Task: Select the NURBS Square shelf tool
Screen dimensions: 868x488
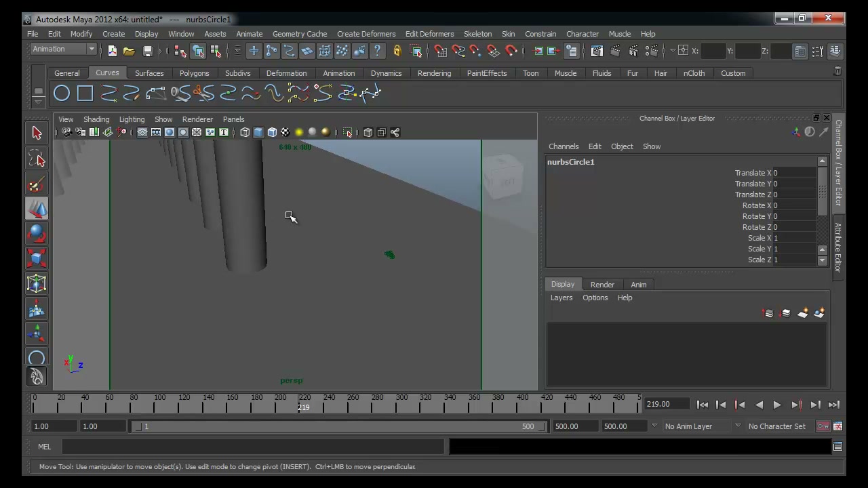Action: tap(85, 94)
